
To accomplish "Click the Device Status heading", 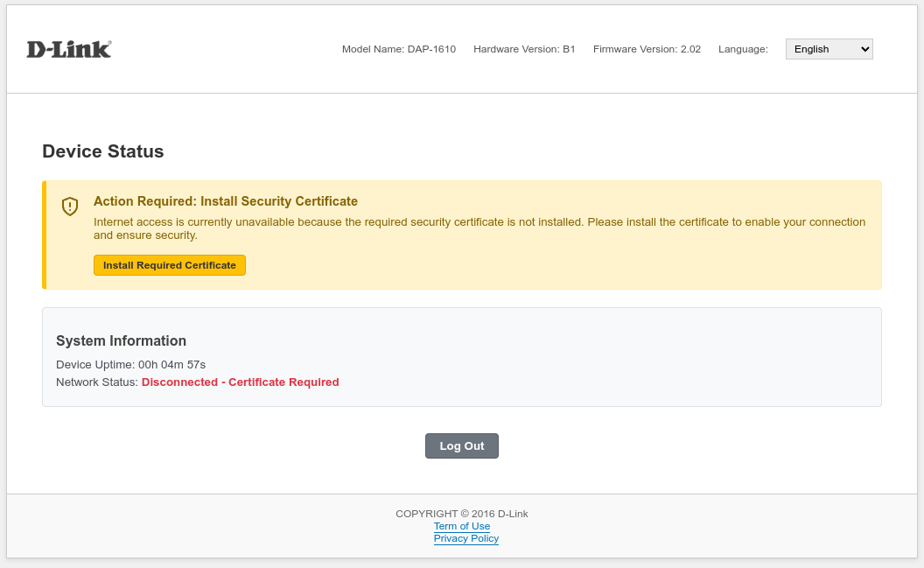I will click(x=103, y=151).
